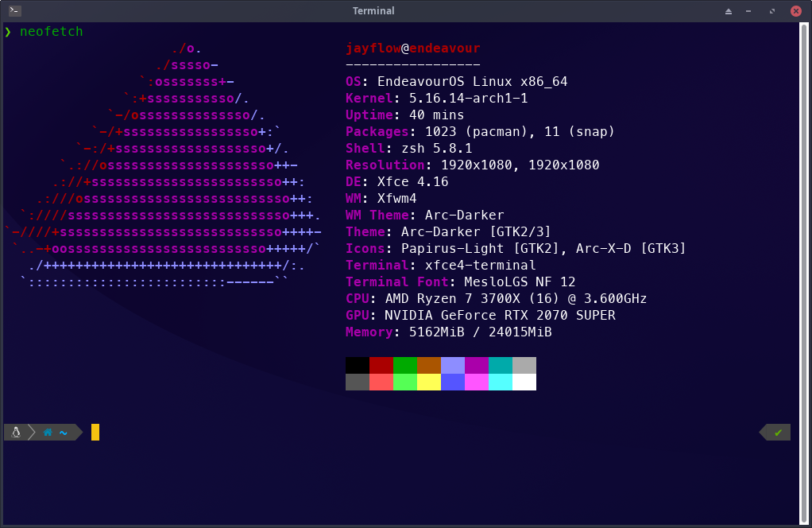Click the WM Theme value "Arc-Darker"
The width and height of the screenshot is (812, 528).
click(465, 215)
